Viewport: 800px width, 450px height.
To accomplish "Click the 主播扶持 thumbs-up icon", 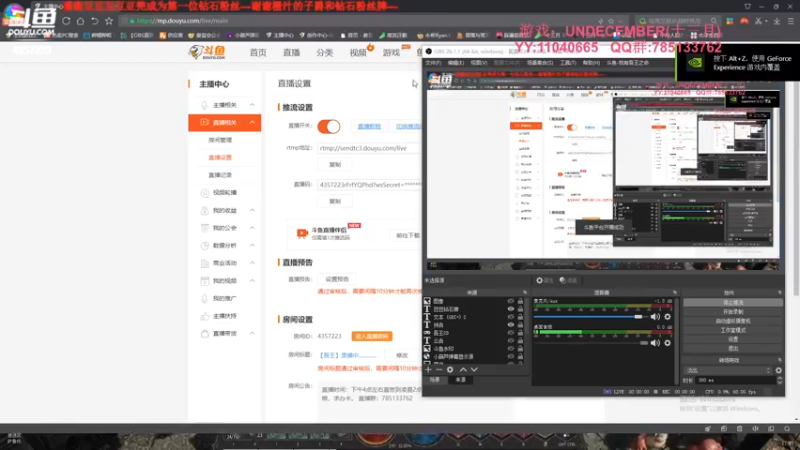I will [205, 316].
